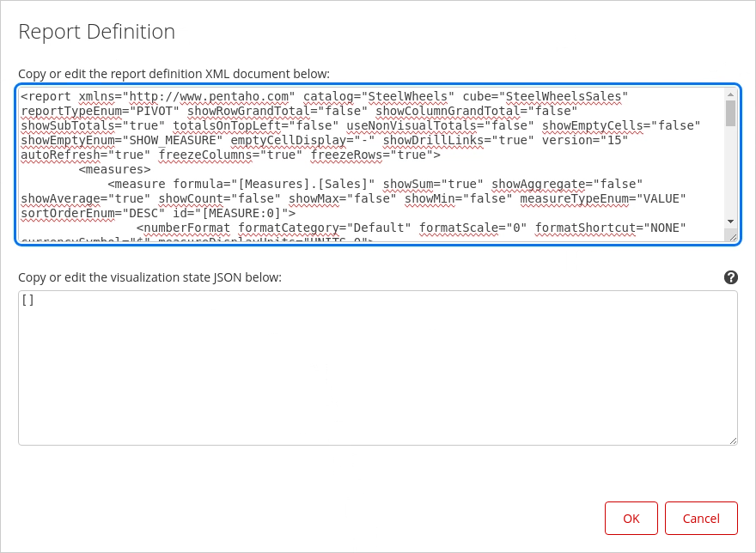756x553 pixels.
Task: Click the "[]" text in JSON box
Action: (x=27, y=301)
